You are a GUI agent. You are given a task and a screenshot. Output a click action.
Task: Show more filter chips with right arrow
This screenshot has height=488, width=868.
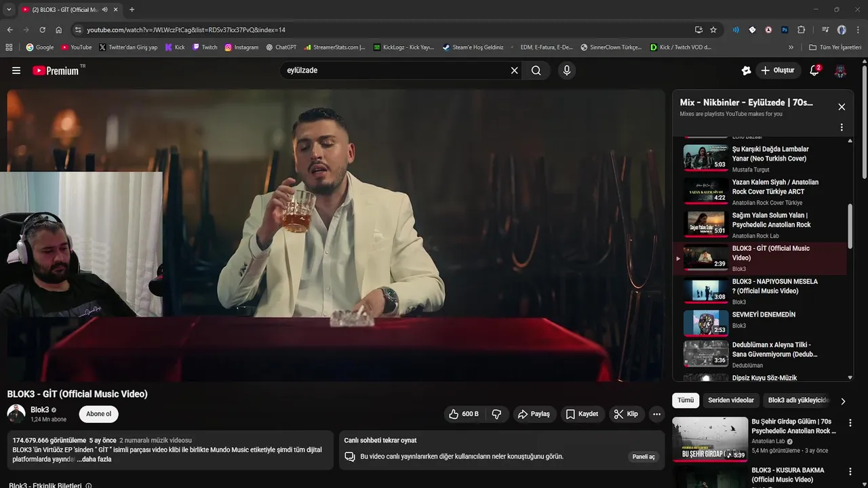click(x=843, y=401)
